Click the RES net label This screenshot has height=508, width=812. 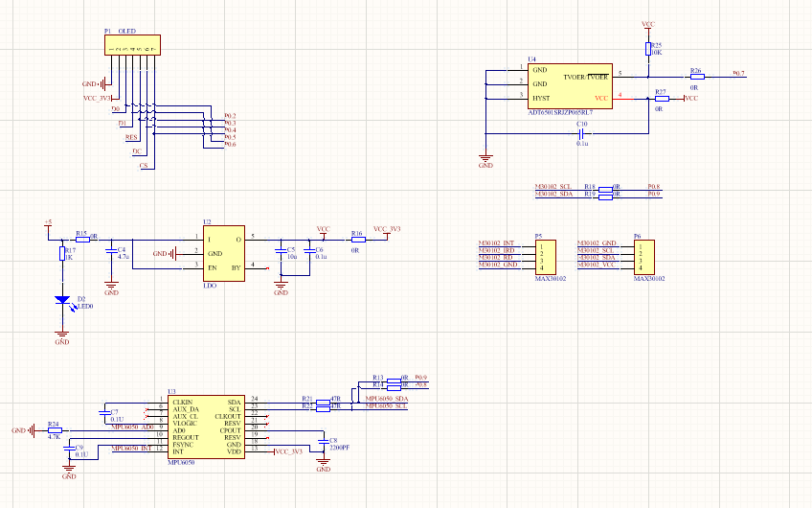point(131,138)
